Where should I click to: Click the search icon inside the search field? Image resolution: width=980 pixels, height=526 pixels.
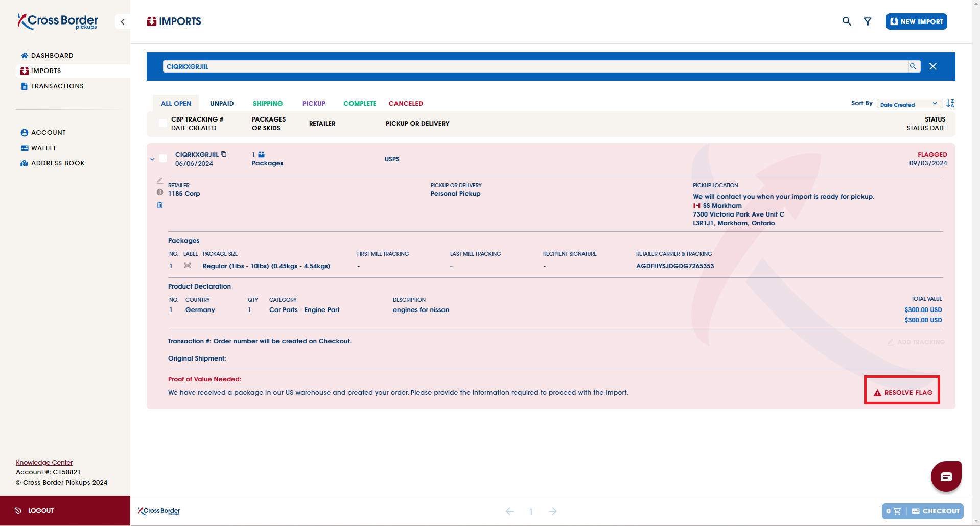pos(913,66)
